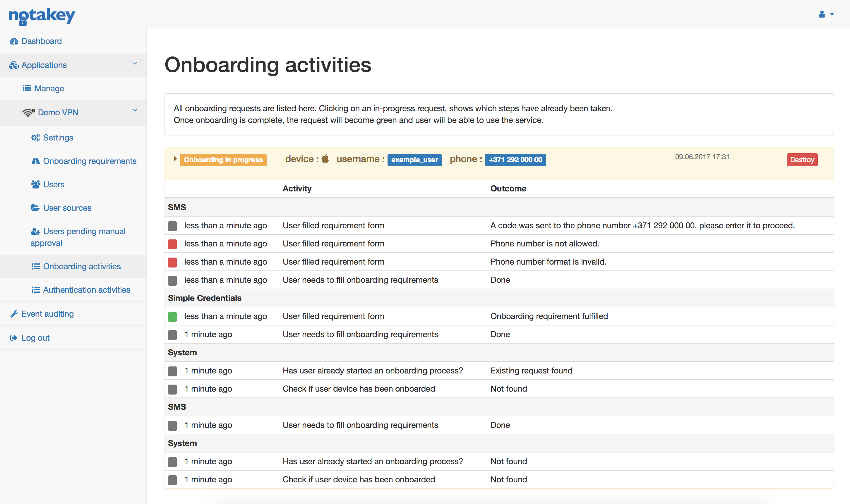Screen dimensions: 850x504
Task: Click the Demo VPN wifi icon
Action: [28, 112]
